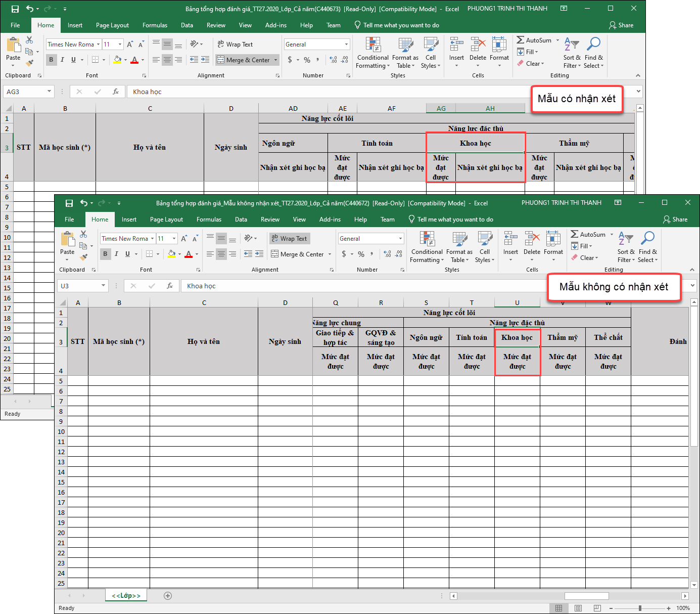Add a new sheet with the plus icon
700x614 pixels.
168,596
